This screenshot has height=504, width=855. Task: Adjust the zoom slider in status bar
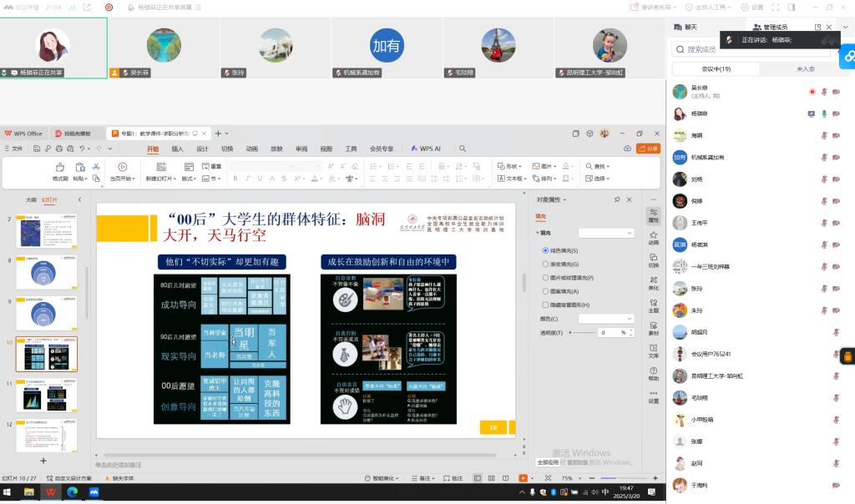point(624,478)
